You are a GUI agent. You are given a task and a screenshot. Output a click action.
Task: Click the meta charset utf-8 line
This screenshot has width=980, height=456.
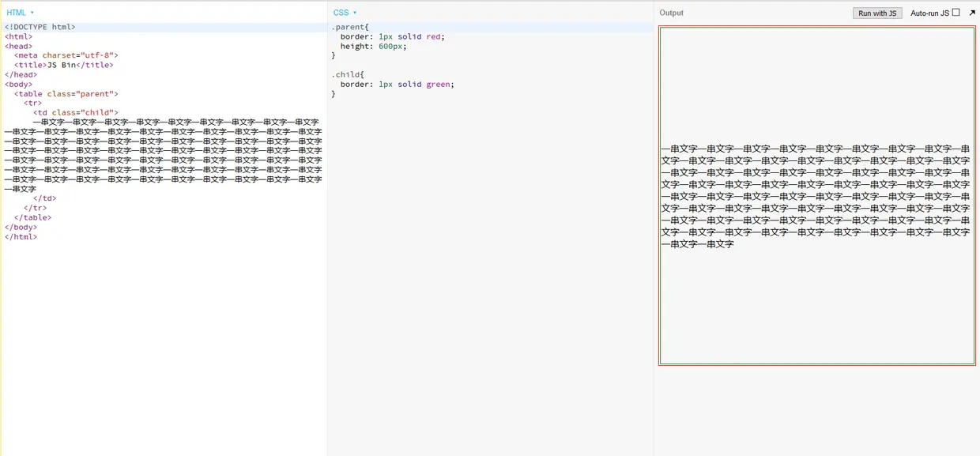[66, 55]
